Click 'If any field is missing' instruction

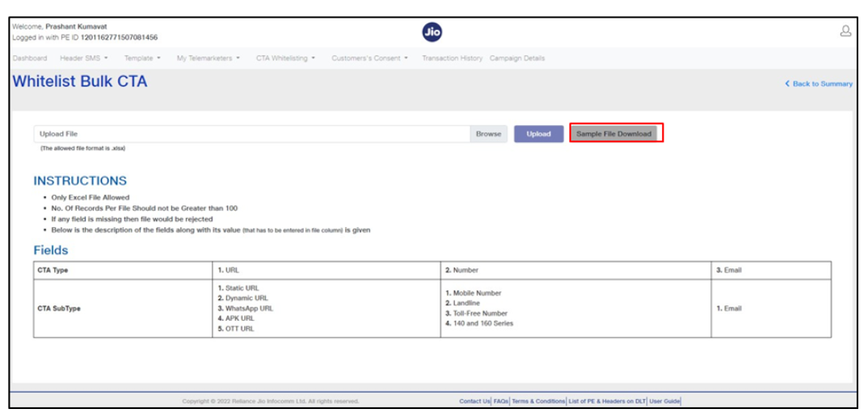coord(133,219)
